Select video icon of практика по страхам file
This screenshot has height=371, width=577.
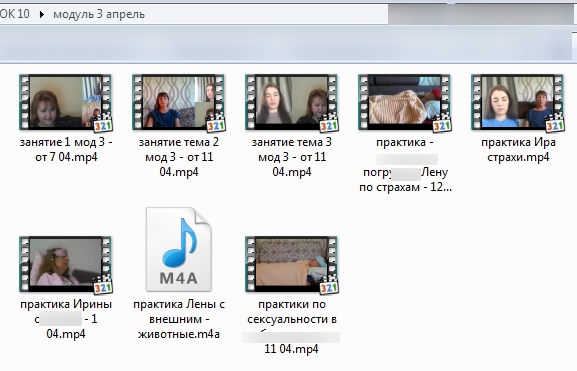[x=404, y=103]
